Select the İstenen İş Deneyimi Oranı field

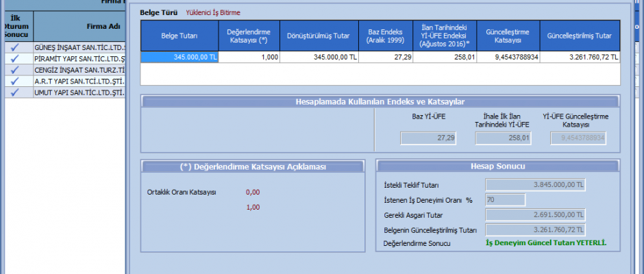coord(505,199)
